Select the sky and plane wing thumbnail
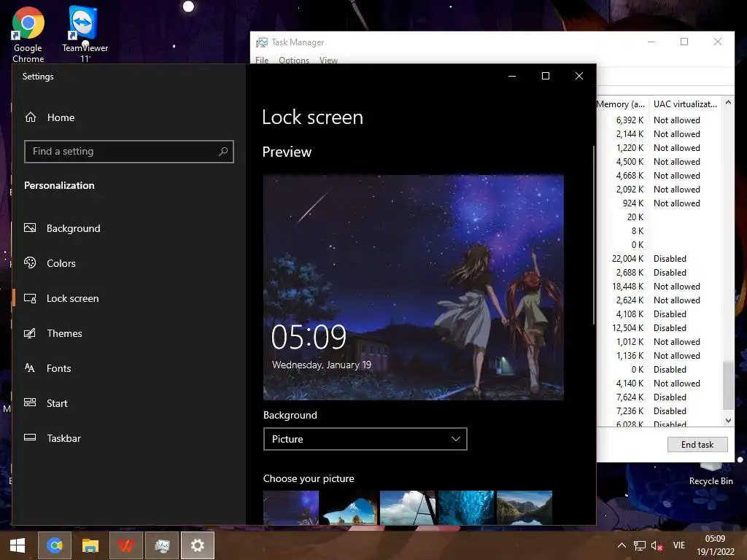The height and width of the screenshot is (560, 747). point(408,507)
